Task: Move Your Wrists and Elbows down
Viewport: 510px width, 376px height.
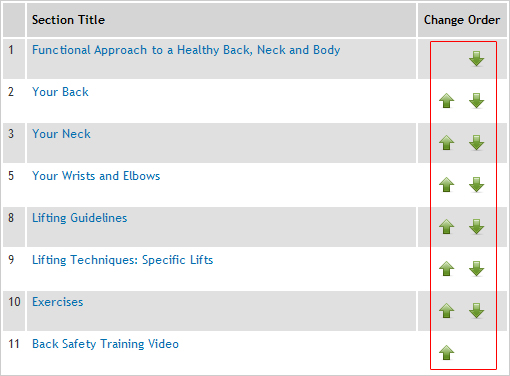Action: (x=476, y=185)
